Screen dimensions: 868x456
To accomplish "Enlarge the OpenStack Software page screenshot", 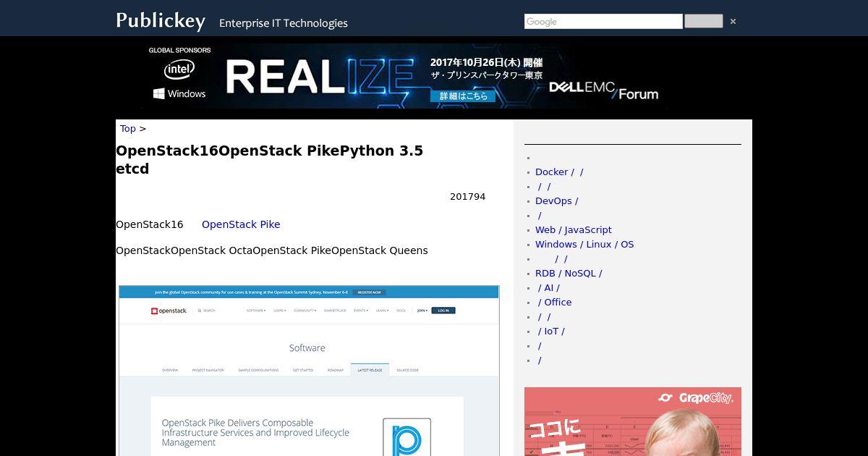I will (x=309, y=371).
